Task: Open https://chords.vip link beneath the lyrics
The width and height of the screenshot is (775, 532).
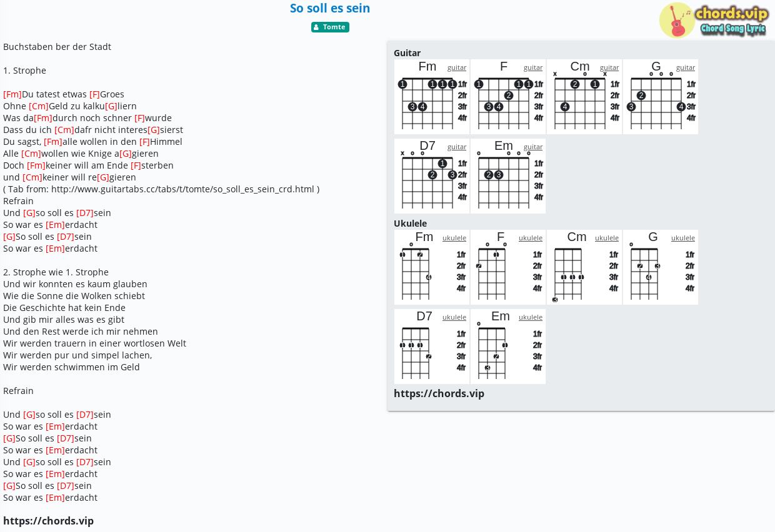Action: point(48,521)
